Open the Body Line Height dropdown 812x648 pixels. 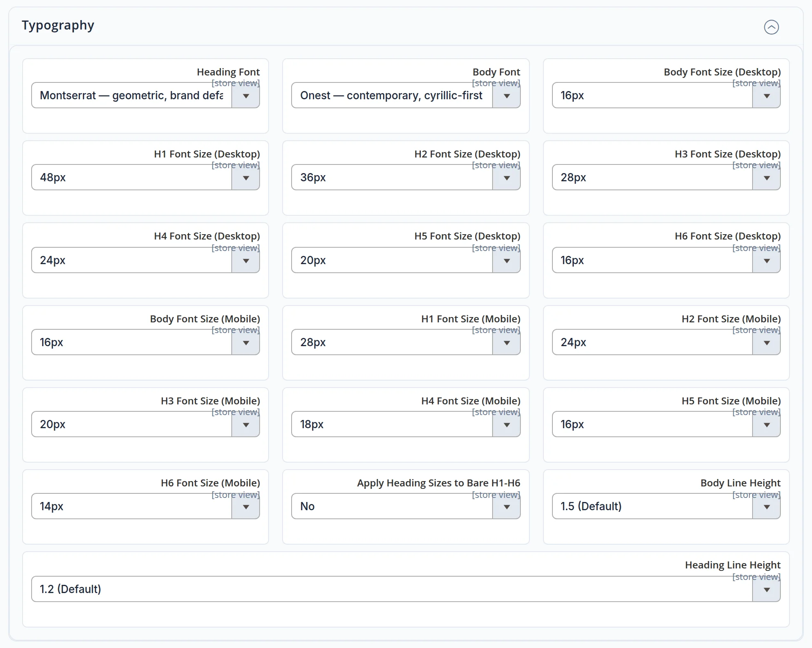[666, 507]
